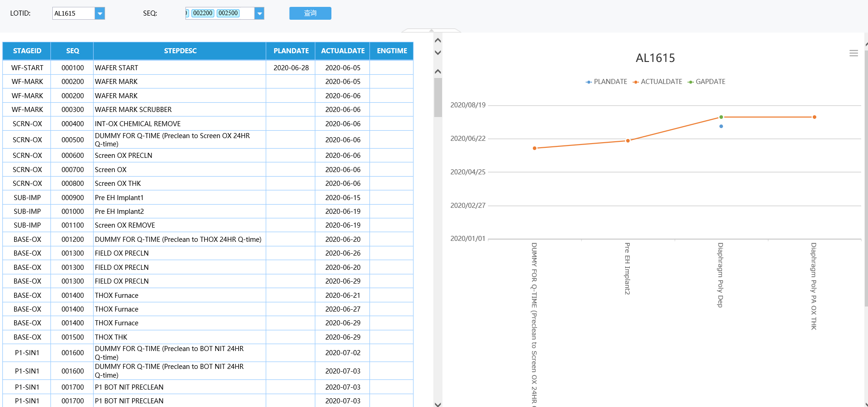Toggle PLANDATE series in chart legend

[606, 82]
